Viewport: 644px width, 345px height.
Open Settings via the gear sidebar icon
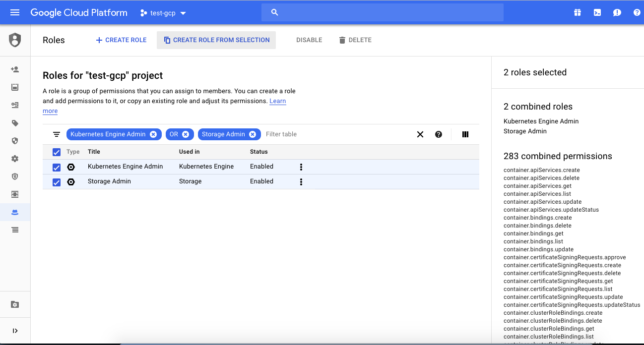[15, 159]
